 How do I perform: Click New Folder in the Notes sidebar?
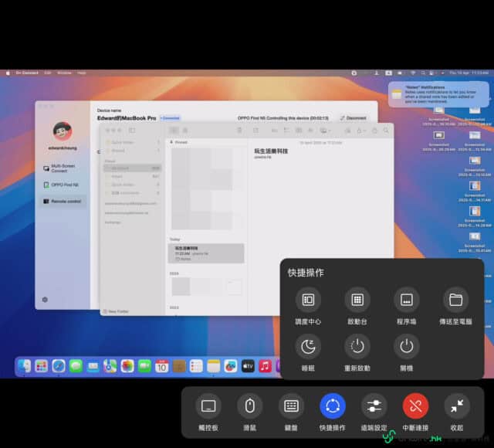point(116,311)
